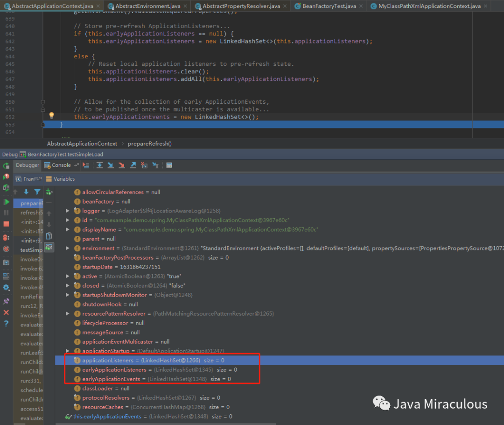Expand the resourcePatternResolver variable node

click(68, 314)
